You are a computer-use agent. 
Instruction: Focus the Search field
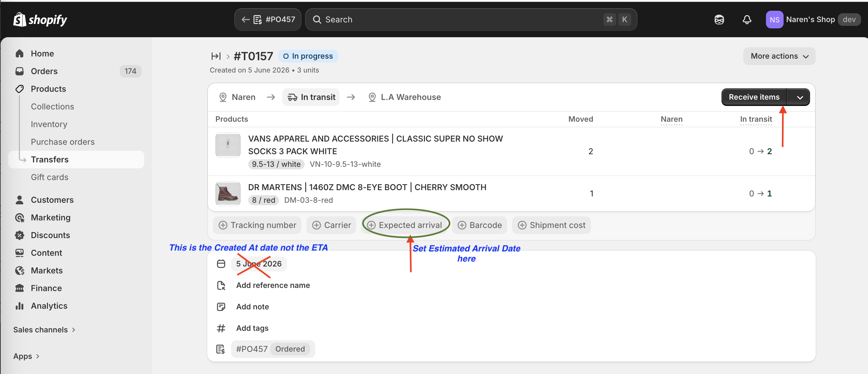pyautogui.click(x=471, y=20)
